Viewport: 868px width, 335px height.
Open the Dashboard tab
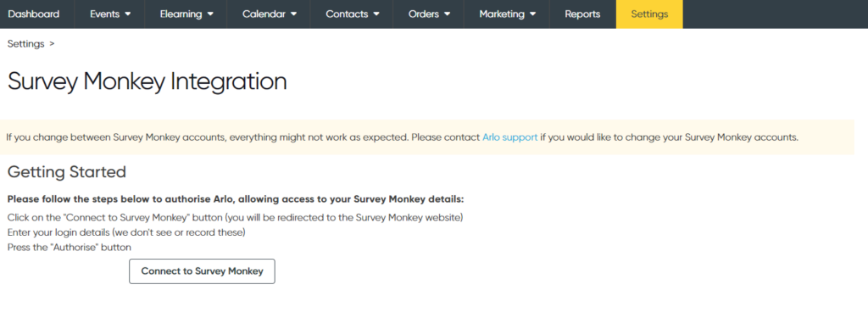[34, 14]
